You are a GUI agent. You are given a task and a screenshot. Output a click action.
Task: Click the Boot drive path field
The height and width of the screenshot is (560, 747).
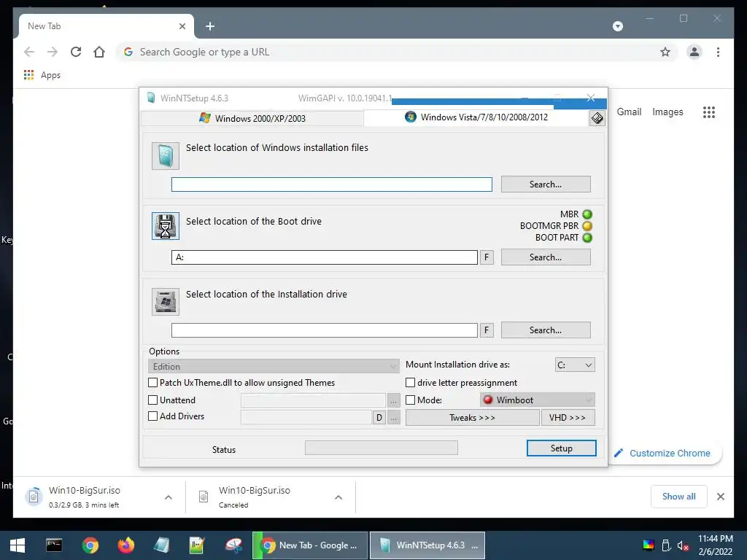tap(325, 257)
